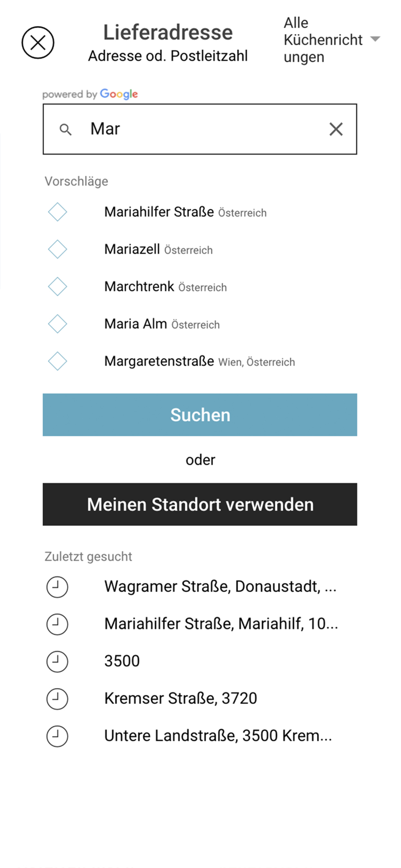This screenshot has height=868, width=401.
Task: Clear the search text with X icon
Action: pyautogui.click(x=336, y=129)
